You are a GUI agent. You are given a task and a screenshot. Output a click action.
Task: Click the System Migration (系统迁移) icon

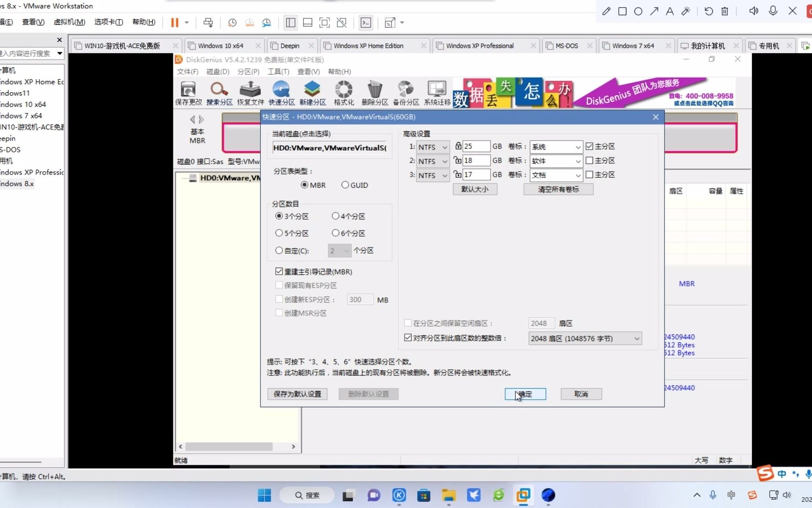(x=437, y=93)
